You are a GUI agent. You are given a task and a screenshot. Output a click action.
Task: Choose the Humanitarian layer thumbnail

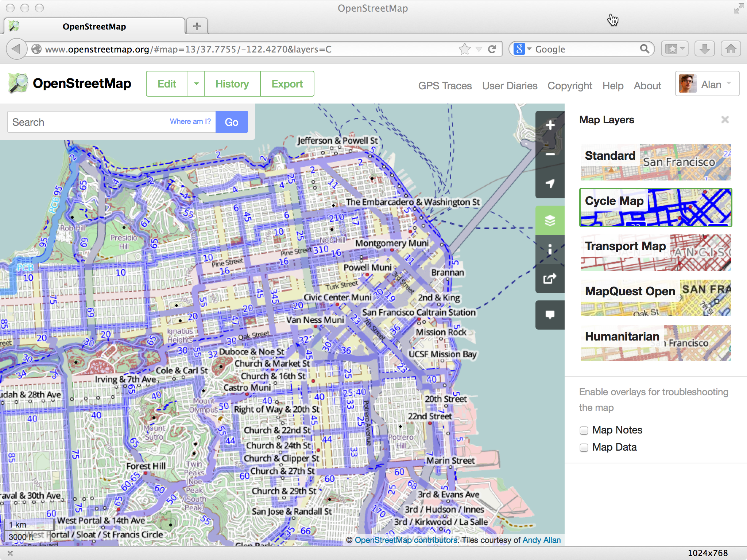point(655,343)
